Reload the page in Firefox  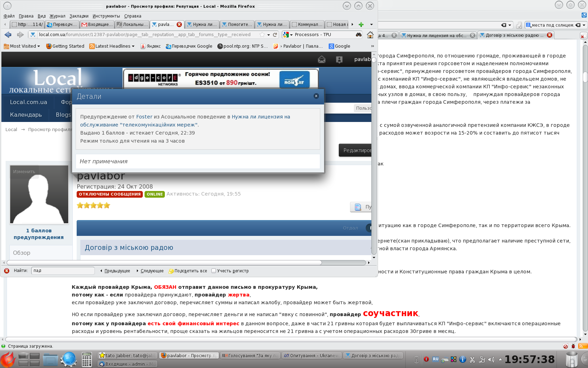[x=275, y=35]
